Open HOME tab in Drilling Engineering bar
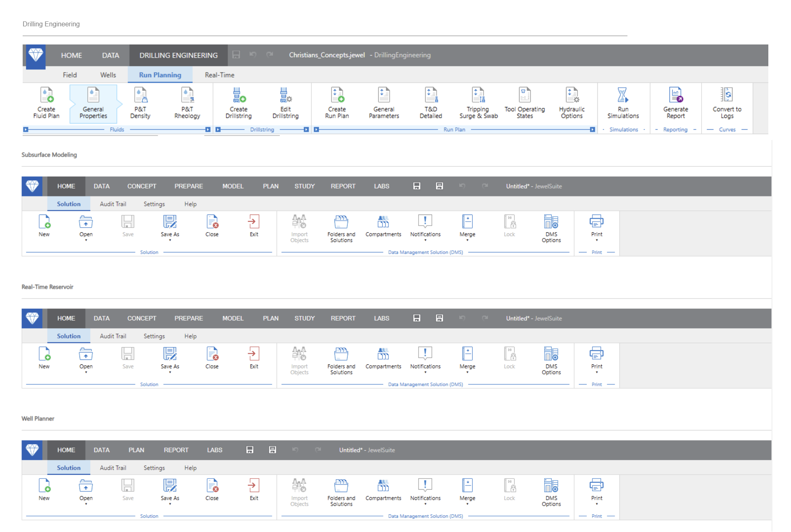 point(72,55)
